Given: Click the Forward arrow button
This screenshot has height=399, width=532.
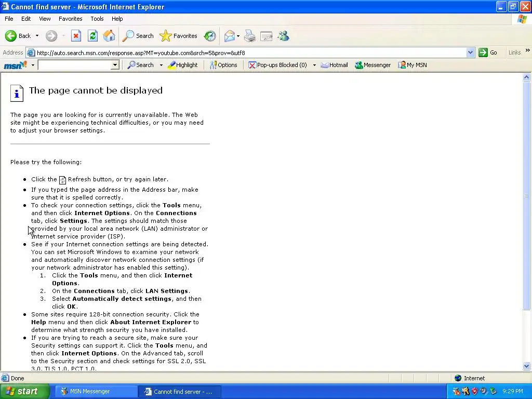Looking at the screenshot, I should pos(51,36).
